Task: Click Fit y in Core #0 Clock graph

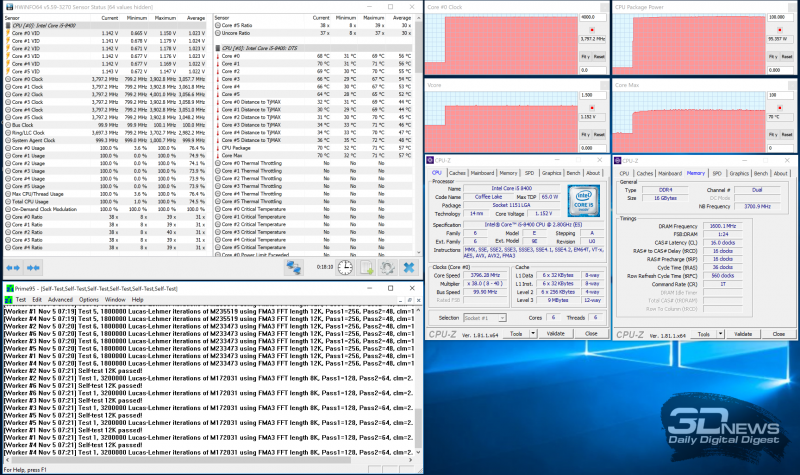Action: coord(586,57)
